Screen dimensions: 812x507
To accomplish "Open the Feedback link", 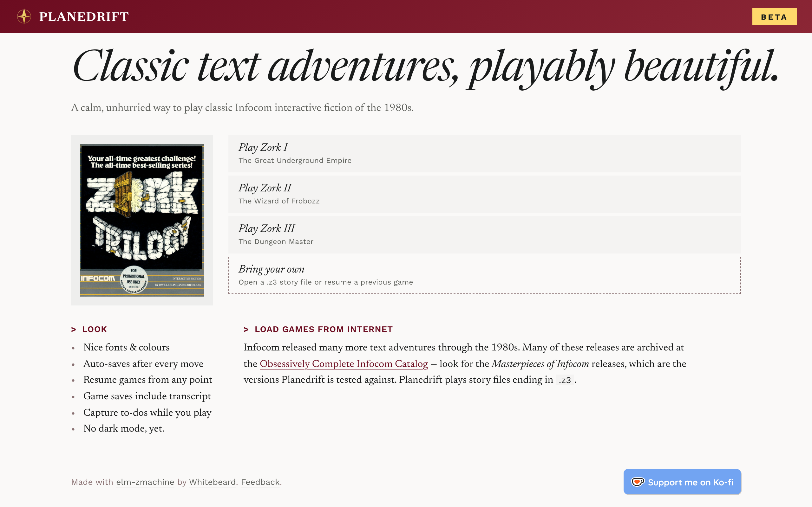I will (x=260, y=482).
